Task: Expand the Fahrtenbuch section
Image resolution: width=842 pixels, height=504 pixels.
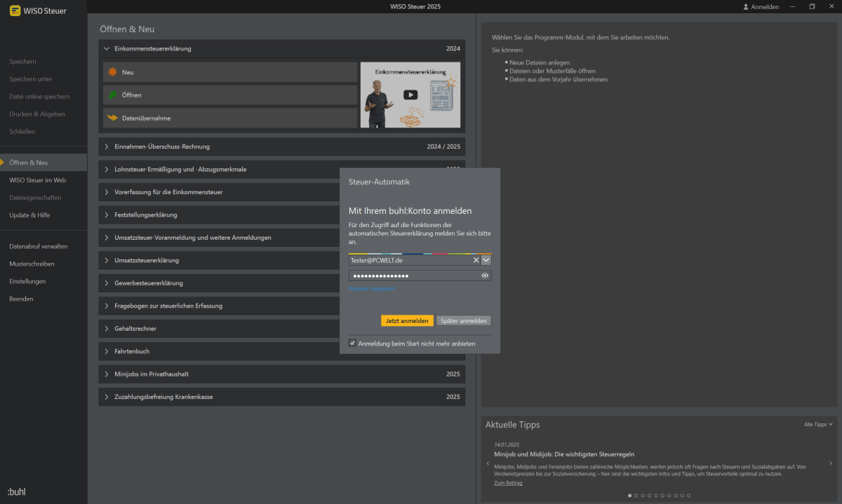Action: (107, 351)
